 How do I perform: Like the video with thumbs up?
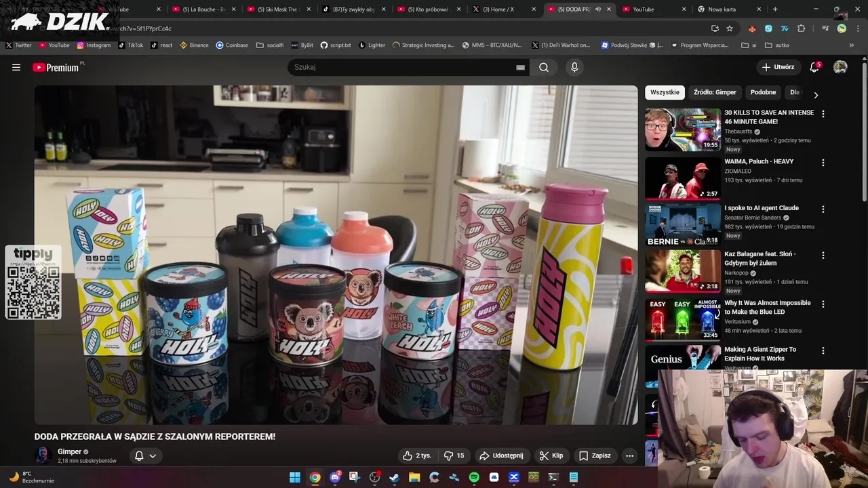click(417, 455)
